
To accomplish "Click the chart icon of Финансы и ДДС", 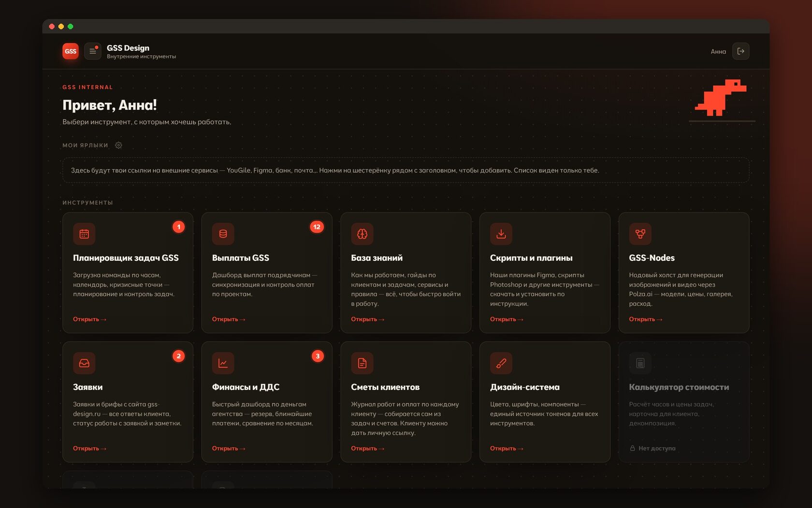I will coord(223,363).
